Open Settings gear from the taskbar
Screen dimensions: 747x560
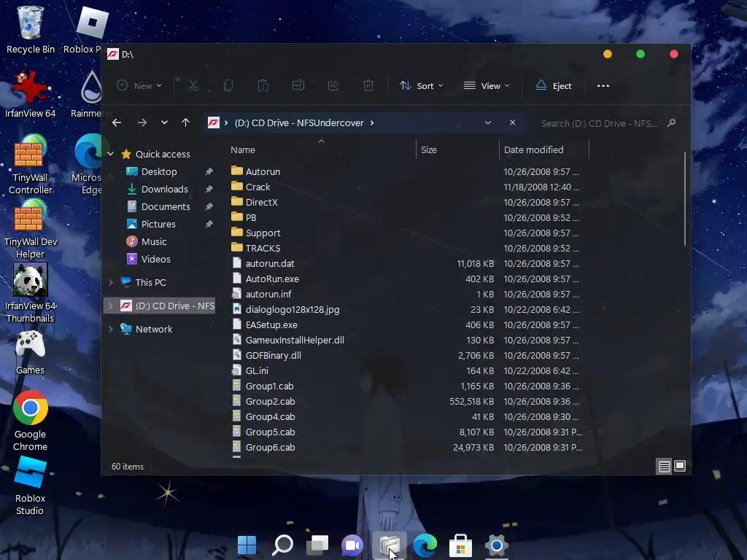[496, 545]
